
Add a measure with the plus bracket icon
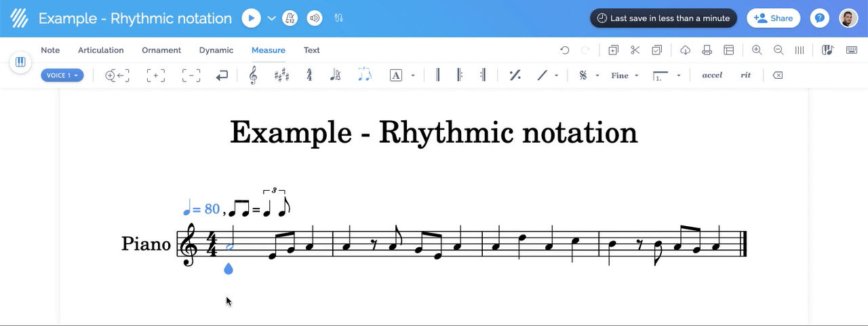(155, 75)
